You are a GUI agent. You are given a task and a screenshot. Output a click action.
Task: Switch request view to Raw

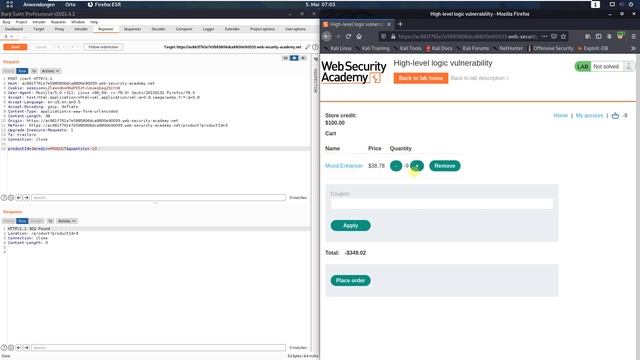click(x=22, y=71)
